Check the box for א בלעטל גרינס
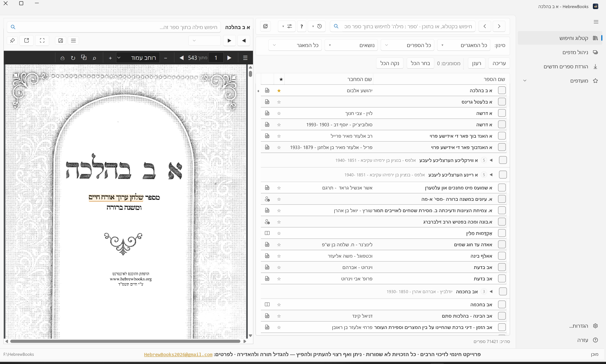The width and height of the screenshot is (606, 364). 502,101
